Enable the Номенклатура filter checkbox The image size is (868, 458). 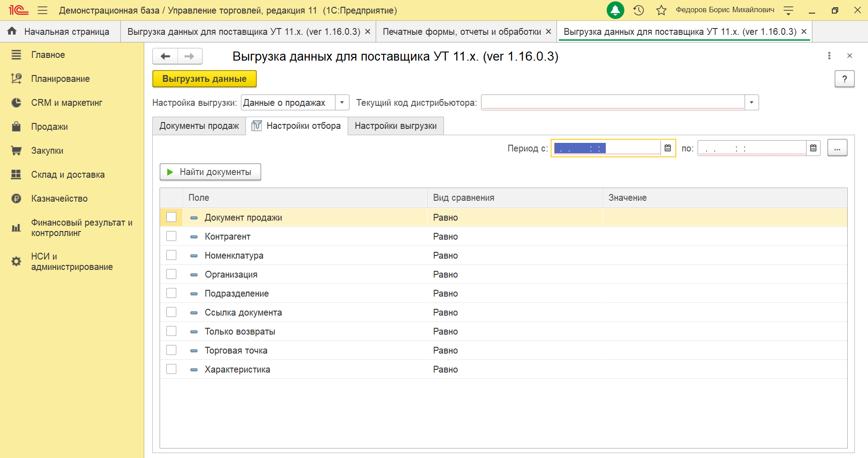[171, 255]
